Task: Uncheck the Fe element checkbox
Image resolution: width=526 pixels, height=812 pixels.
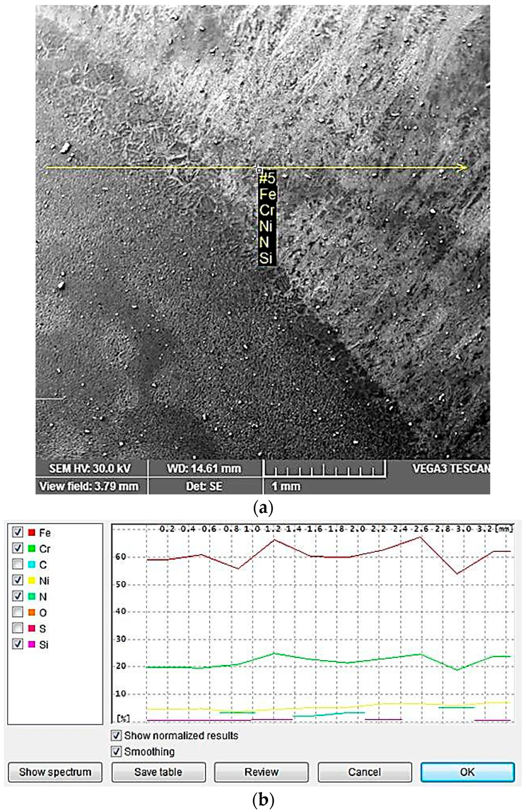Action: click(18, 532)
